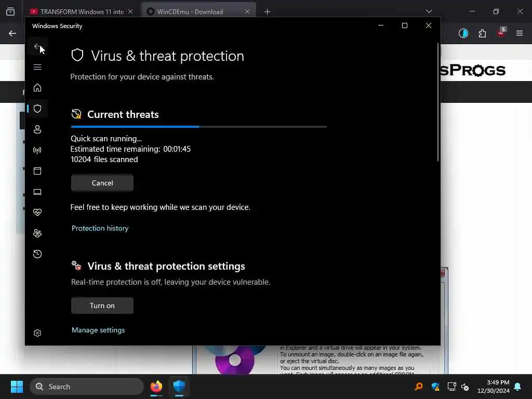Open a new browser tab
The image size is (532, 399).
coord(267,12)
